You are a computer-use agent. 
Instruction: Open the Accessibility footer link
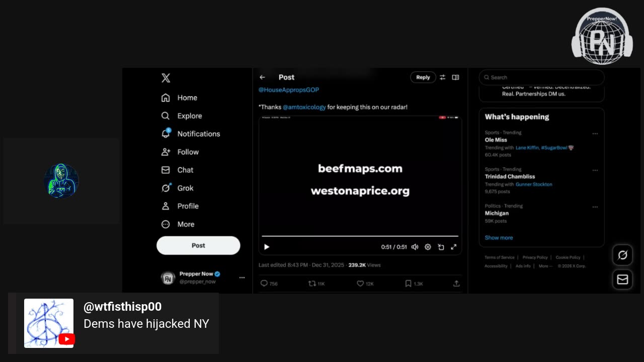[x=496, y=266]
